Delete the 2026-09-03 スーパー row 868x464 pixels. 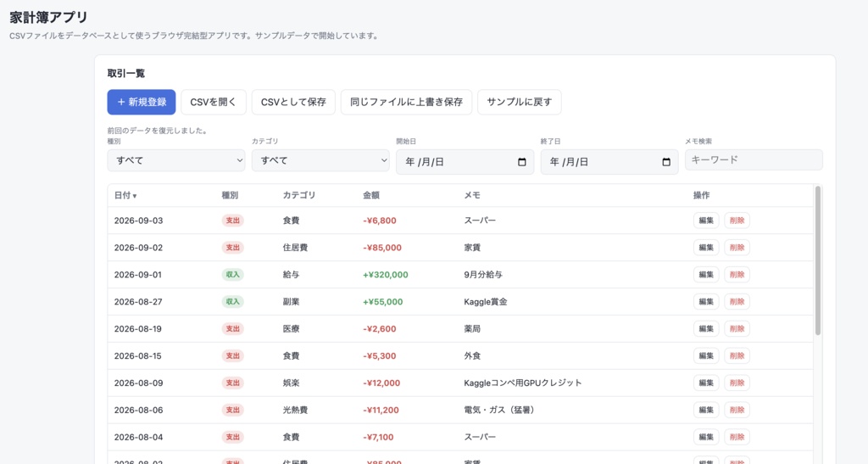click(x=737, y=221)
